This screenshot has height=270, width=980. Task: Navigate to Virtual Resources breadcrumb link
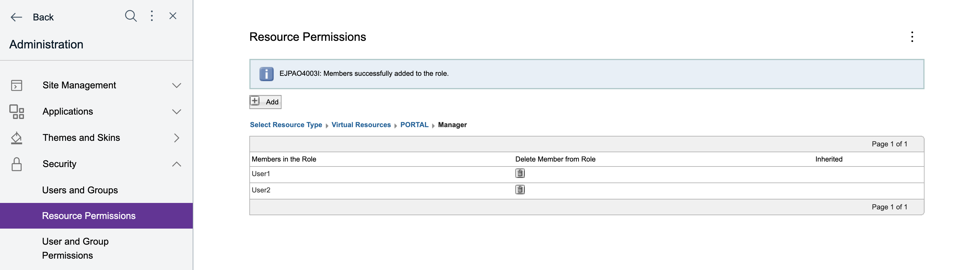(x=361, y=125)
